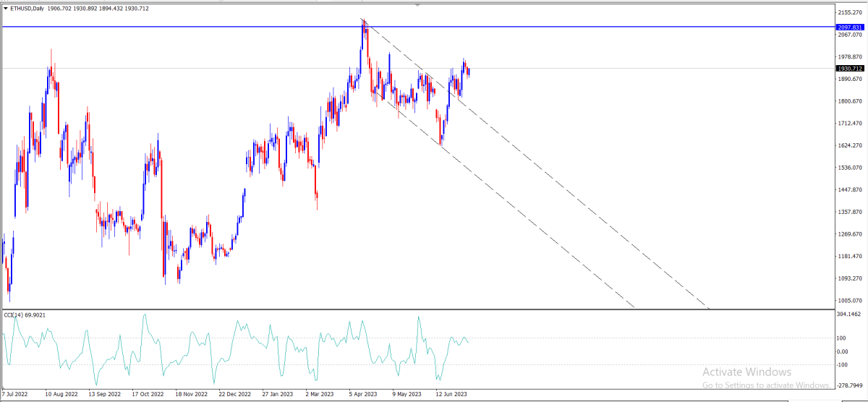Click the chart shift triangle marker at top
Image resolution: width=868 pixels, height=402 pixels.
coord(417,4)
